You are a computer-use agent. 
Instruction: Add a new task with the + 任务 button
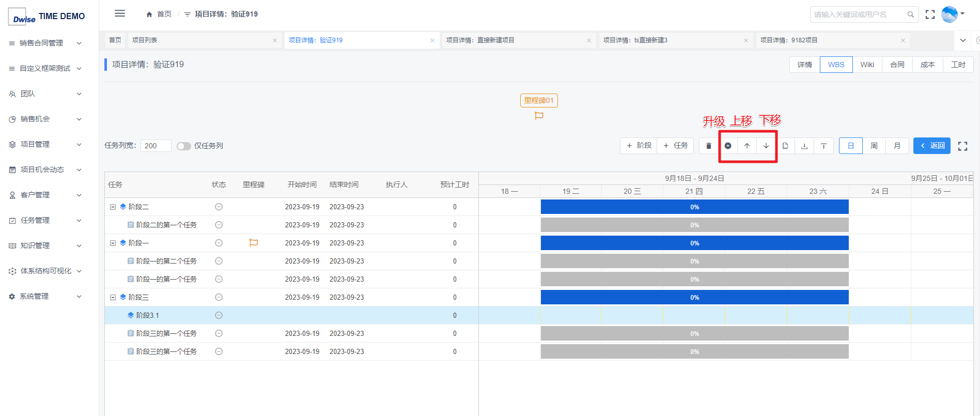[676, 146]
